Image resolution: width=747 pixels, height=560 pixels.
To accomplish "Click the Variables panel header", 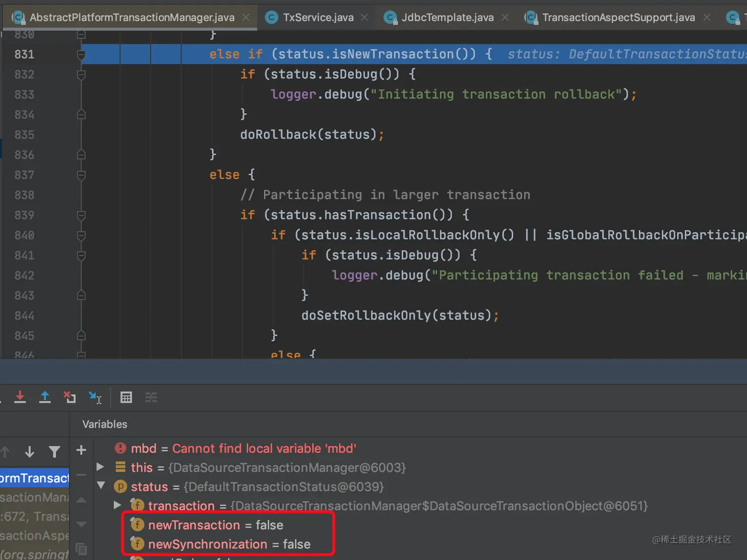I will click(105, 424).
